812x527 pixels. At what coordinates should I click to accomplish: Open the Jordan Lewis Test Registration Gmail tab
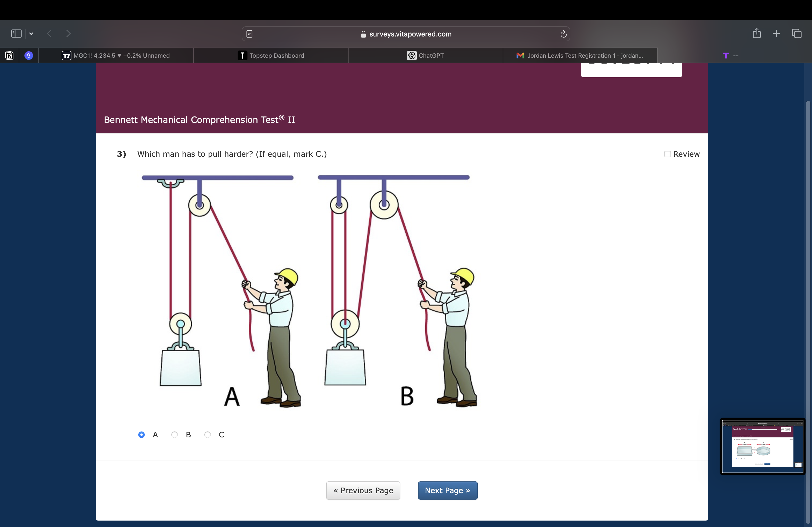click(580, 56)
